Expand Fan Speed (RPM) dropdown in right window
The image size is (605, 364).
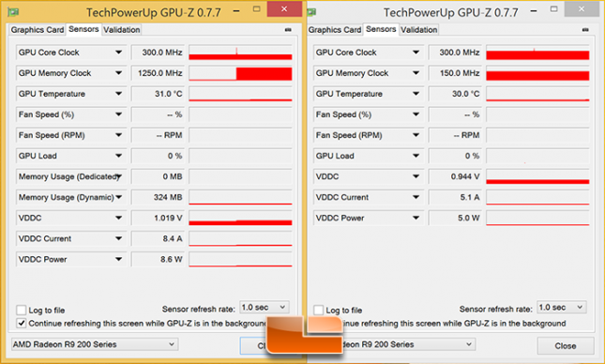[416, 135]
